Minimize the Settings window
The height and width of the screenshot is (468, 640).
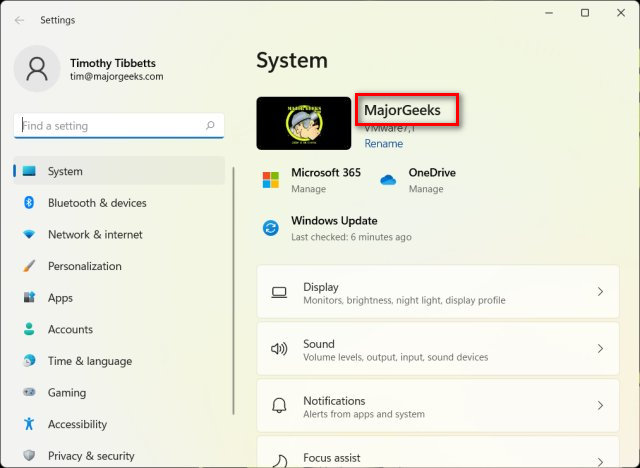[549, 13]
